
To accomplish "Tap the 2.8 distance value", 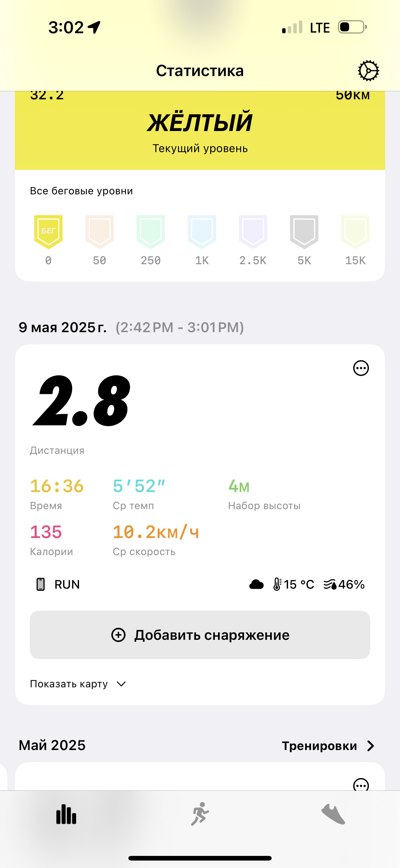I will (81, 401).
